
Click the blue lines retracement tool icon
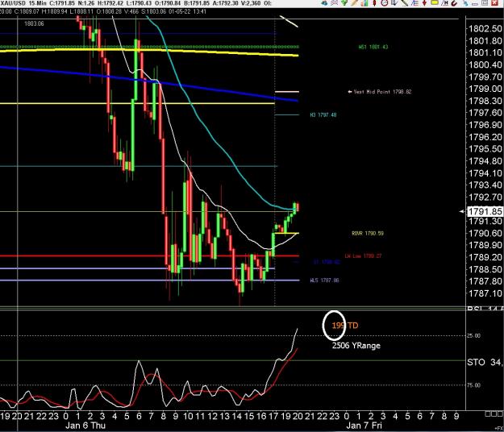tap(414, 3)
